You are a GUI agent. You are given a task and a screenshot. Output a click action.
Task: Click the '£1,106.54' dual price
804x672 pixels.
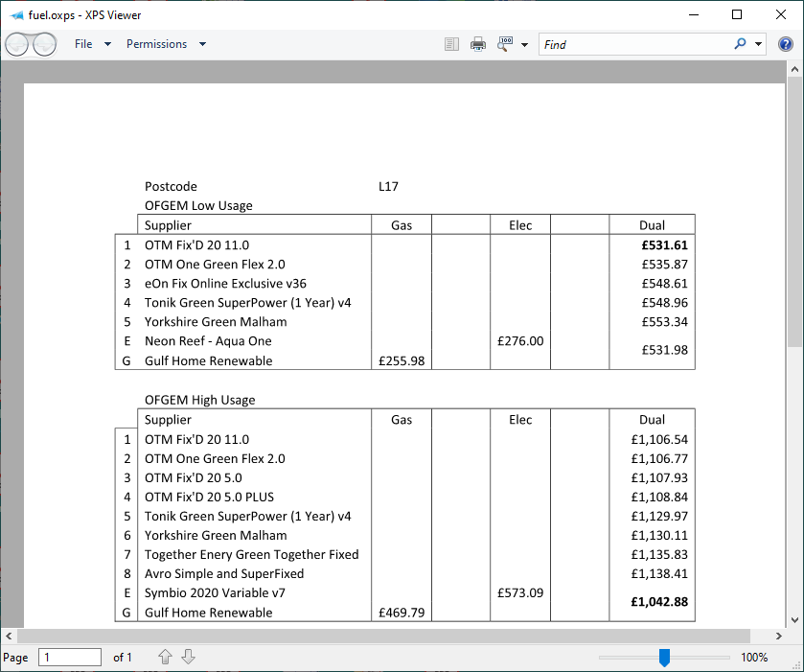659,440
